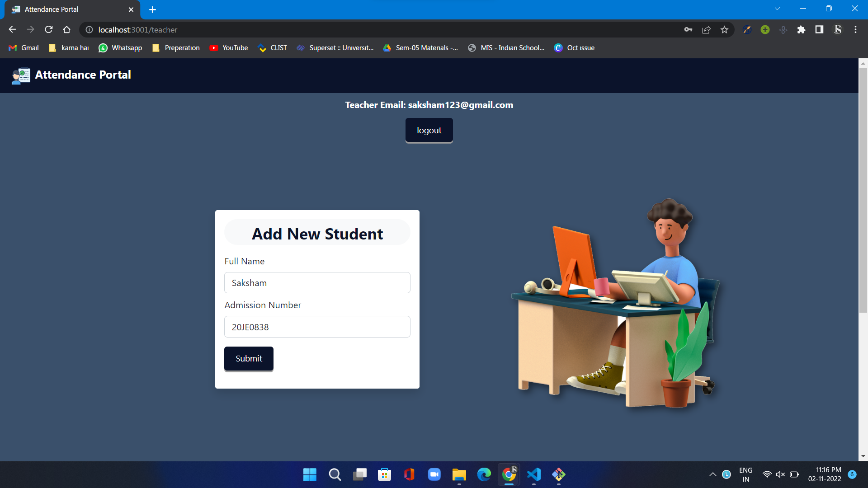Click the Attendance Portal logo icon

pyautogui.click(x=21, y=75)
